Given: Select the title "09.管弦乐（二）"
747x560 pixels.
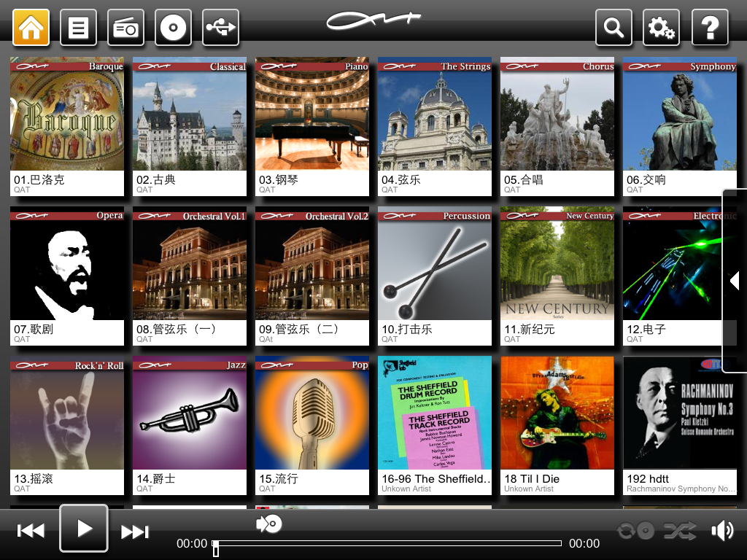Looking at the screenshot, I should pyautogui.click(x=299, y=329).
